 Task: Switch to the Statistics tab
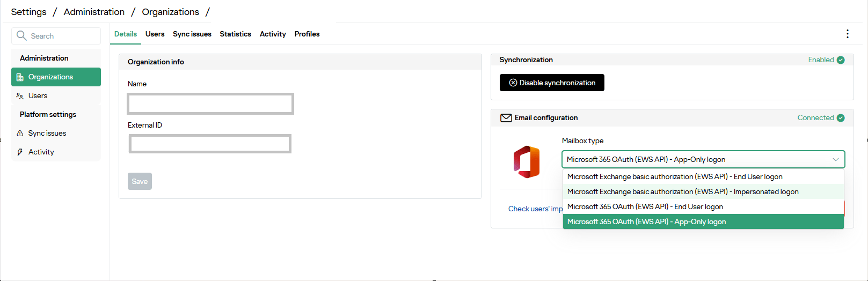tap(235, 34)
